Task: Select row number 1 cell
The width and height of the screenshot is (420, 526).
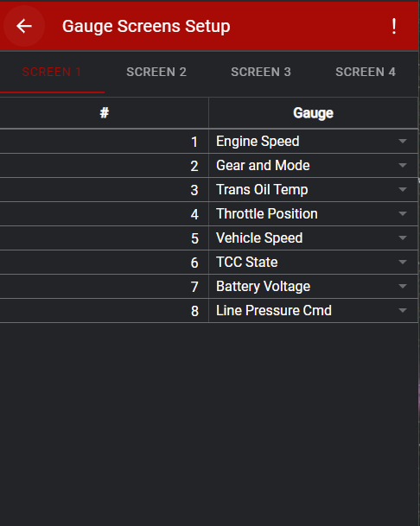Action: 104,142
